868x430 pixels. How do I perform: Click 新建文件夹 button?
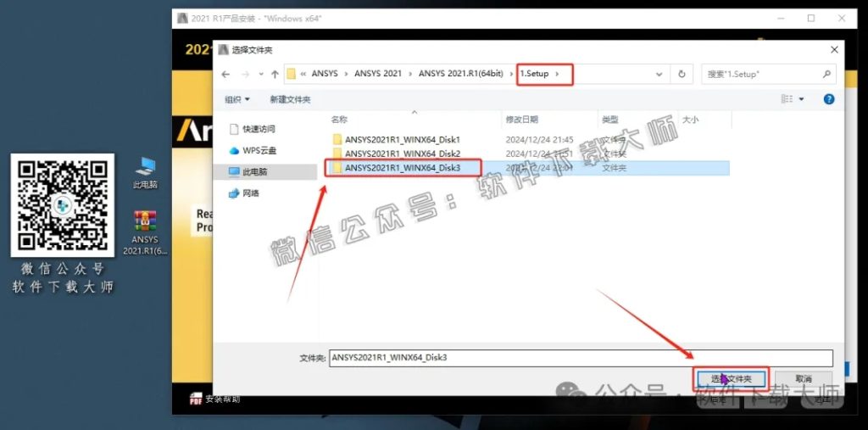290,100
